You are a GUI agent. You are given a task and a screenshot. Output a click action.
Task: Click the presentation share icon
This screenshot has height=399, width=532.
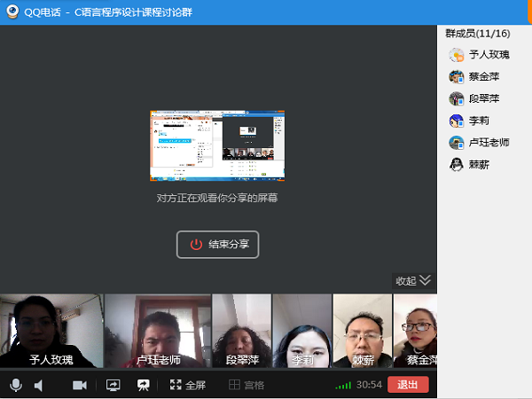143,386
